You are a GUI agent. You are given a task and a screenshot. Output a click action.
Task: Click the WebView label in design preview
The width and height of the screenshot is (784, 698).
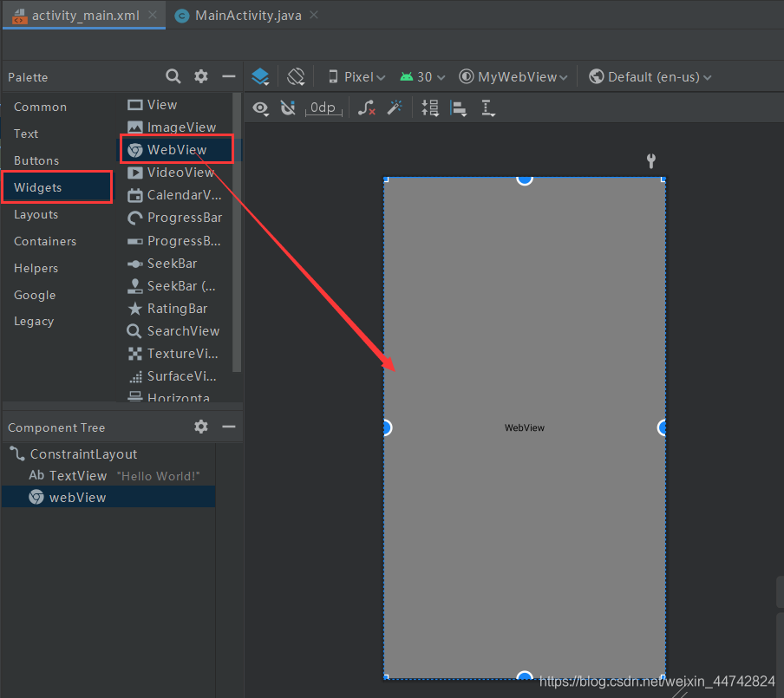pyautogui.click(x=525, y=428)
